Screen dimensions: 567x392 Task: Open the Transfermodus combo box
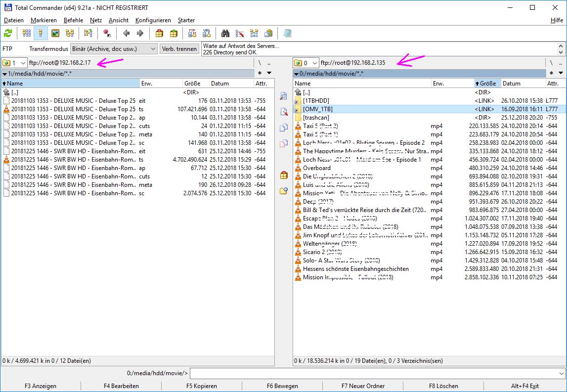[114, 48]
